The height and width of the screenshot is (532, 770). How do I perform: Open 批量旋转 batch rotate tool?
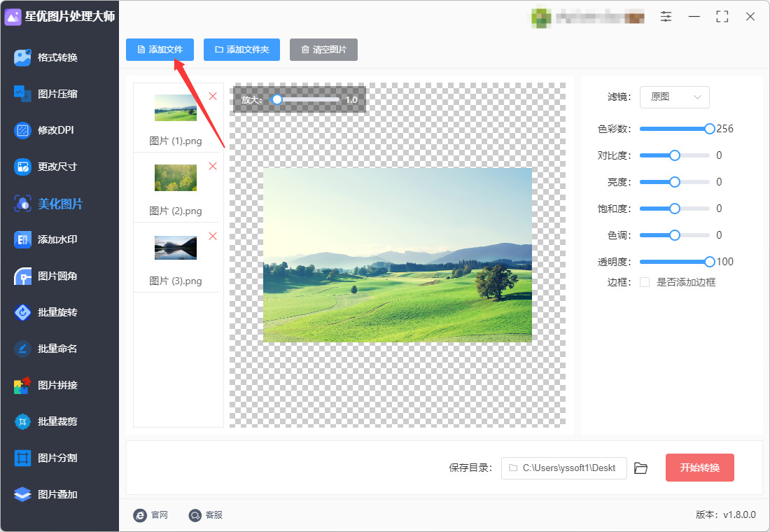[x=46, y=312]
